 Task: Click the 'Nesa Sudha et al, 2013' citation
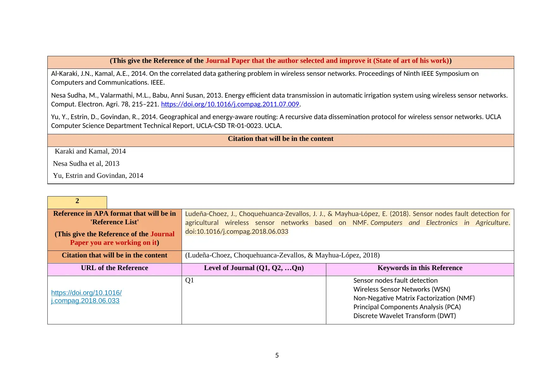[x=86, y=164]
